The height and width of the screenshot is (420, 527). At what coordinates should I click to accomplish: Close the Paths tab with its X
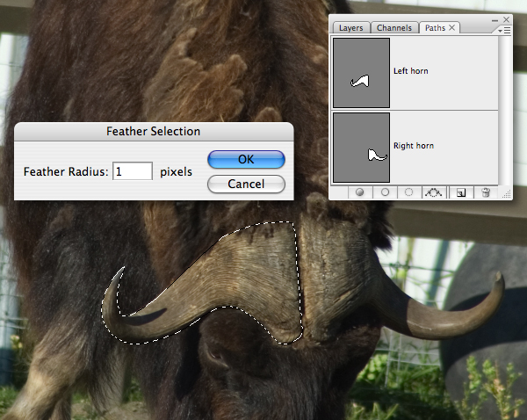452,27
